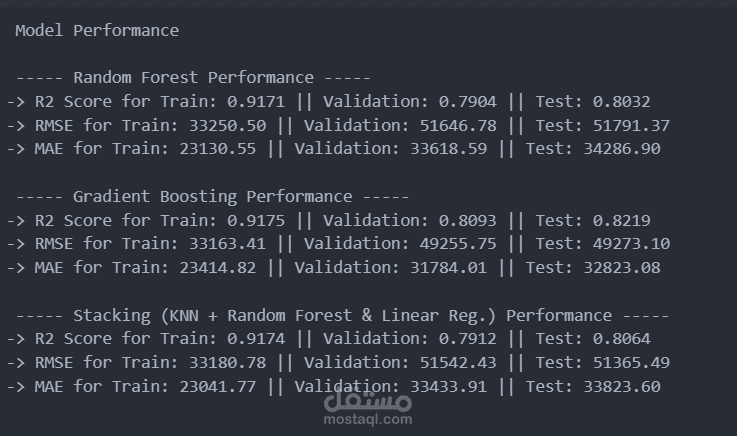Click Stacking test R2 value 0.8064
The image size is (737, 436).
[x=621, y=339]
